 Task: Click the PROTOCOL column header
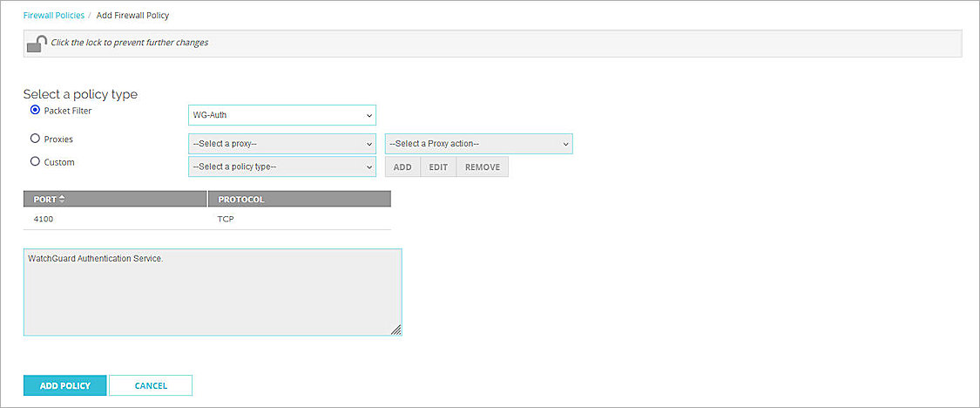[241, 200]
